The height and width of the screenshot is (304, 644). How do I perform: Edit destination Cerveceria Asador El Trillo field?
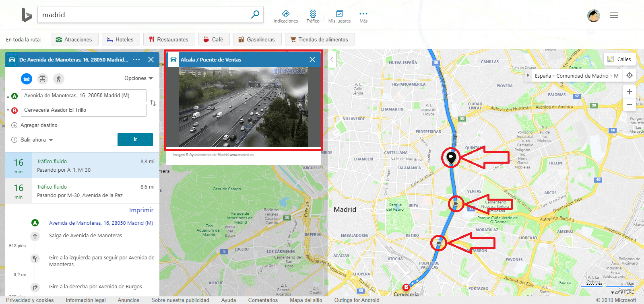click(x=84, y=110)
